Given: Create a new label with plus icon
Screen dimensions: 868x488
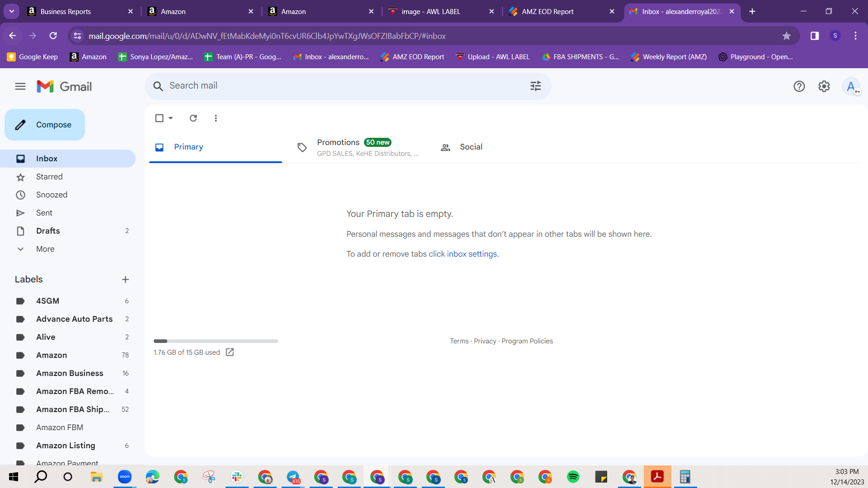Looking at the screenshot, I should point(126,280).
